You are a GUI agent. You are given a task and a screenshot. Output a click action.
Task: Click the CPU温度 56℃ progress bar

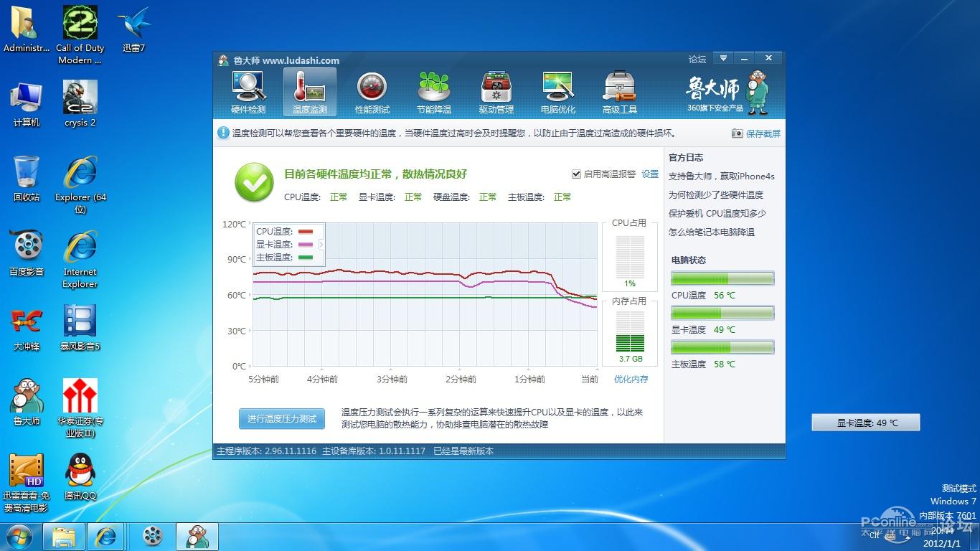coord(722,278)
